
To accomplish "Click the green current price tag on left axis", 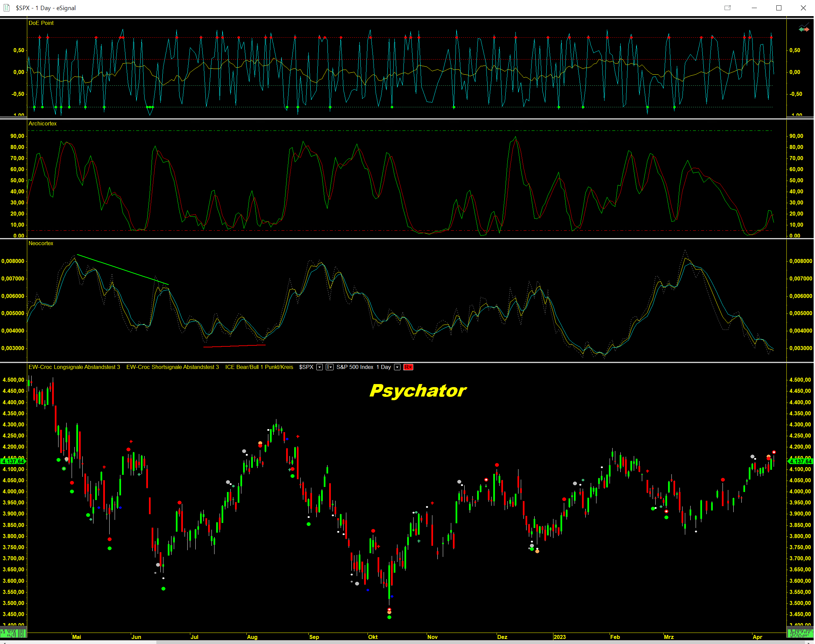I will [x=13, y=461].
